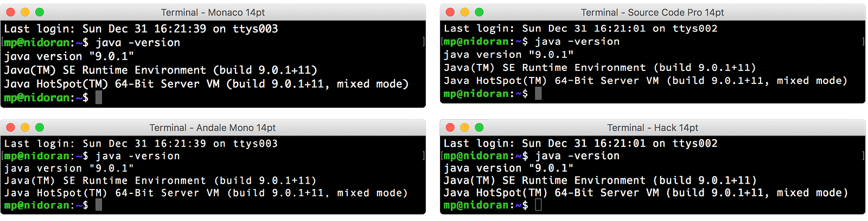
Task: Click last 'mp@nidoran' prompt in Hack terminal
Action: pyautogui.click(x=476, y=205)
